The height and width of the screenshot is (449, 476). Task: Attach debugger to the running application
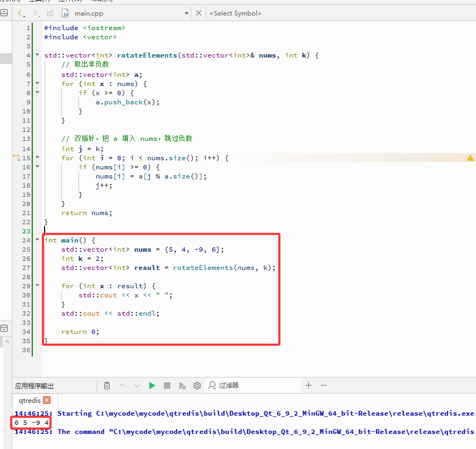tap(182, 386)
